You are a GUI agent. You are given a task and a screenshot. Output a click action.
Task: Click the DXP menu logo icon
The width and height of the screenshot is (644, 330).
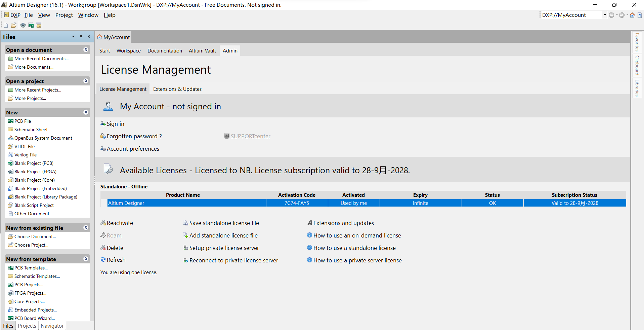6,15
